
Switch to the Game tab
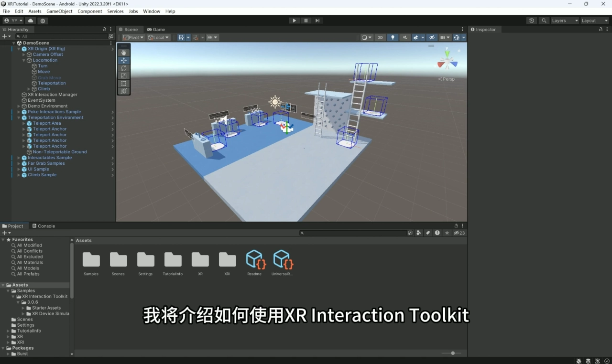(156, 30)
